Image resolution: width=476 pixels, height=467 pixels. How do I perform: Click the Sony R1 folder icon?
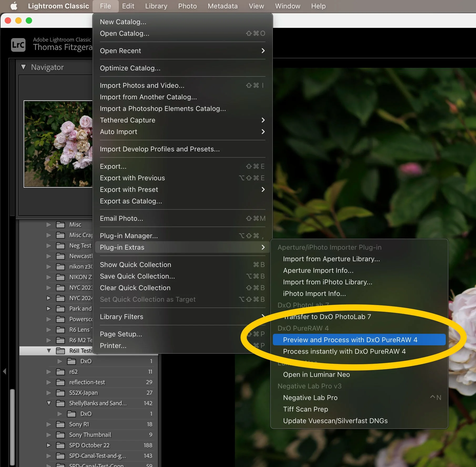[60, 424]
